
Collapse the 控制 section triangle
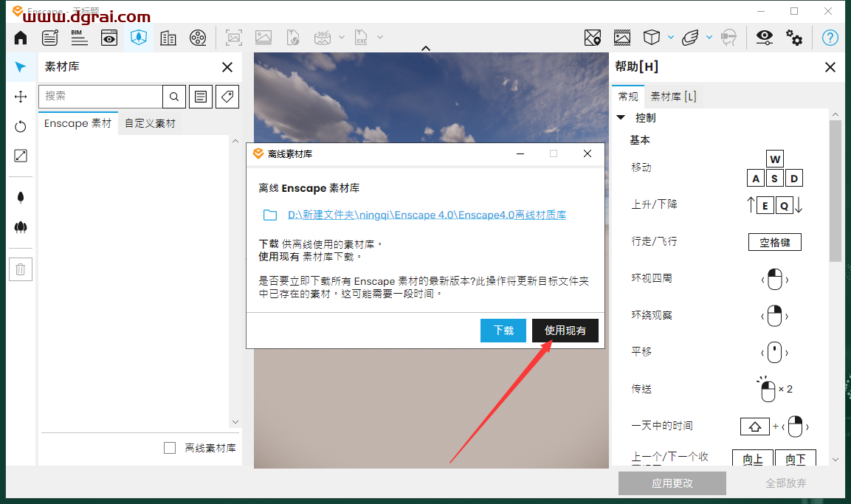click(x=621, y=117)
